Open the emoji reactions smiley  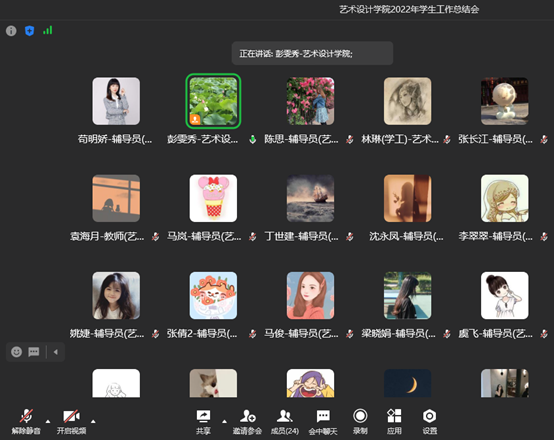pos(16,352)
